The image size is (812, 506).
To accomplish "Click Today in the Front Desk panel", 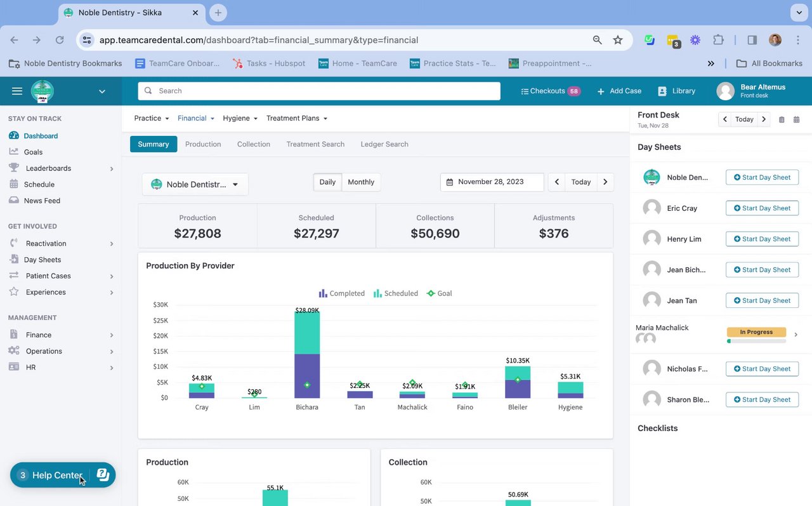I will pyautogui.click(x=744, y=119).
